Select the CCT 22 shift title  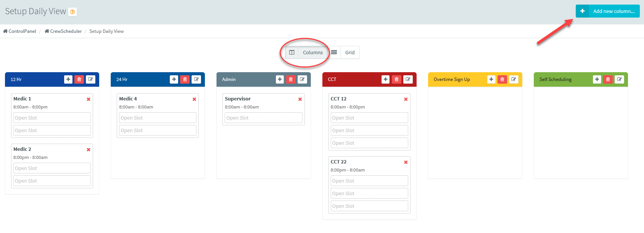pyautogui.click(x=338, y=162)
